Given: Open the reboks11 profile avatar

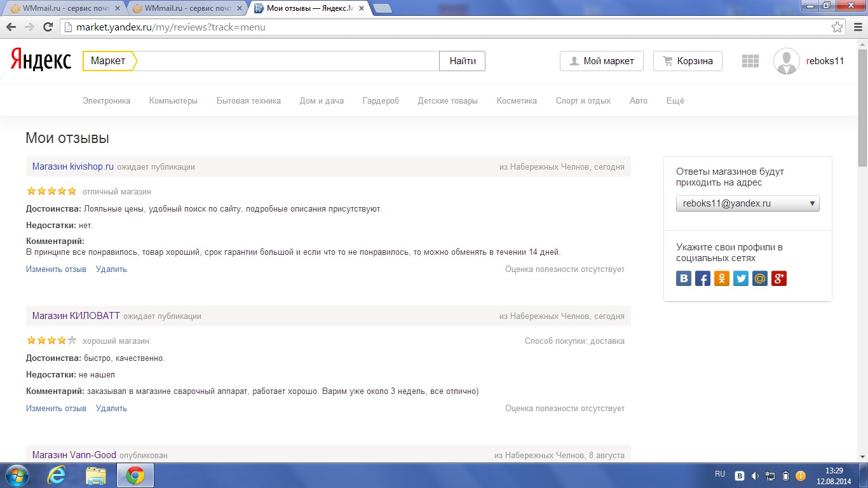Looking at the screenshot, I should click(786, 61).
